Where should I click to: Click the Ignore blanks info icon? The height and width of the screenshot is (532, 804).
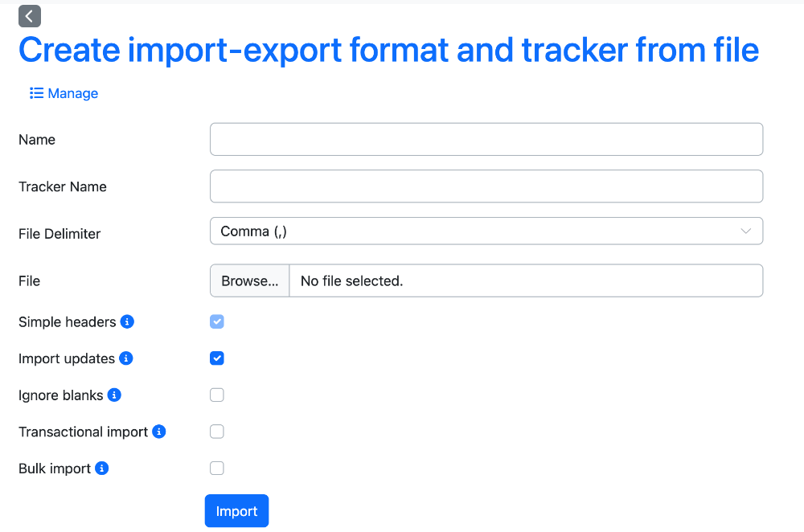[x=114, y=395]
